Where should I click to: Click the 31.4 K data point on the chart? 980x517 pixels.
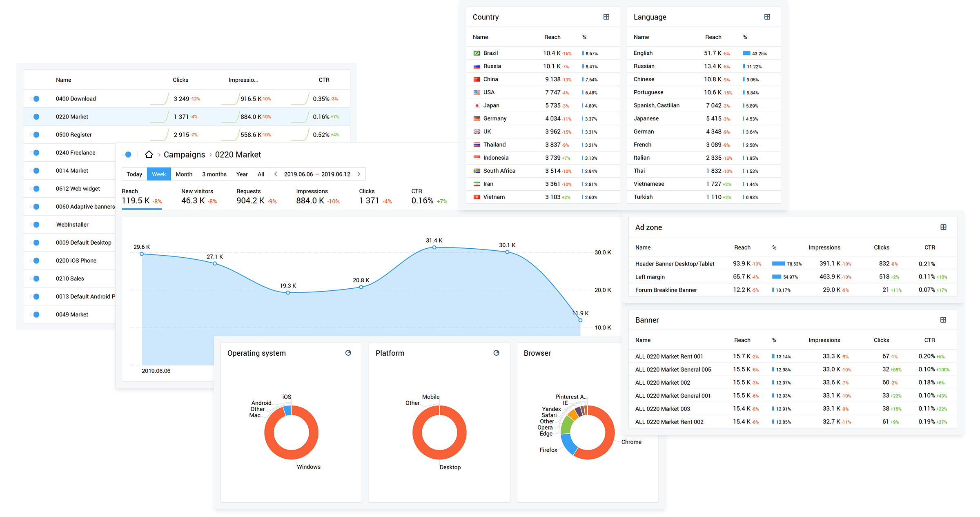pos(434,247)
